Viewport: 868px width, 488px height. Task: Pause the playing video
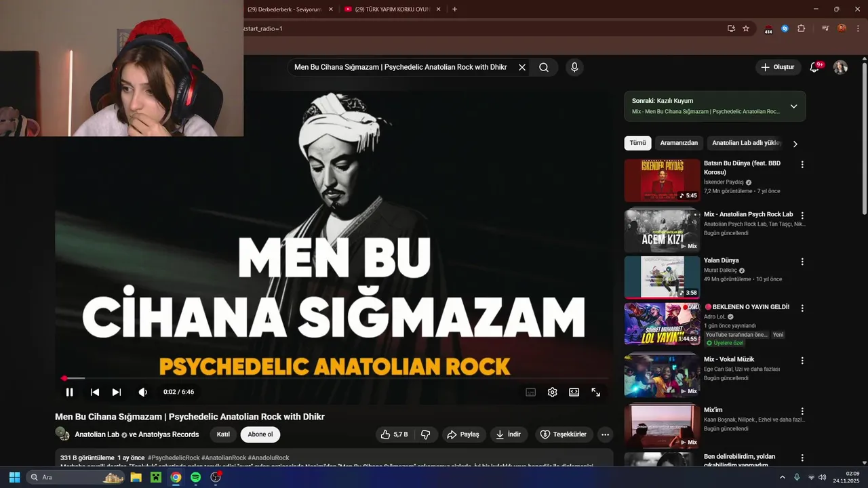[69, 392]
